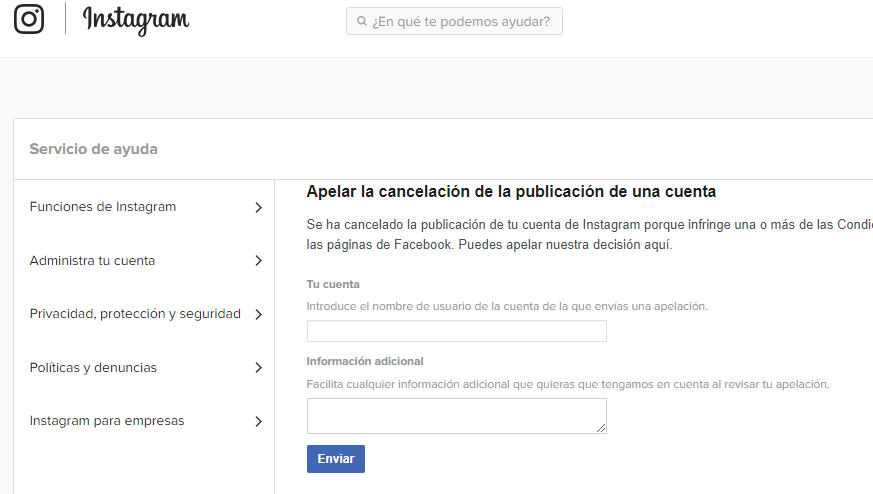
Task: Click the 'Facilita cualquier información adicional' hint text
Action: 568,384
